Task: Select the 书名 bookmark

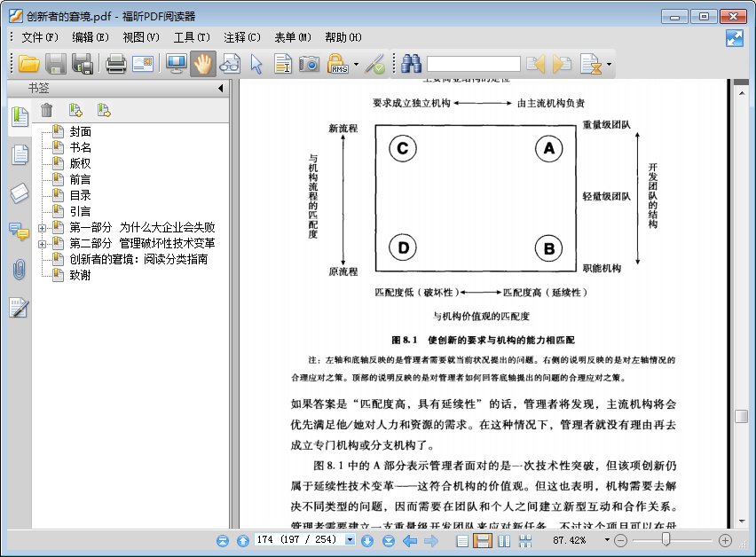Action: click(x=80, y=147)
